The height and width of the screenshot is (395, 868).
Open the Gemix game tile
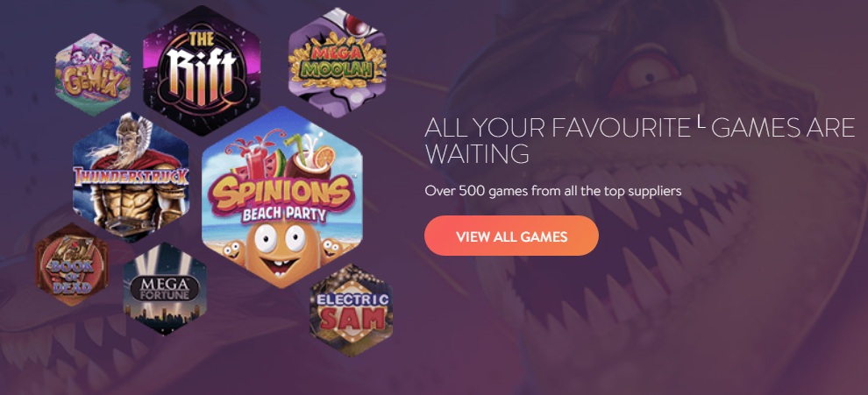93,74
